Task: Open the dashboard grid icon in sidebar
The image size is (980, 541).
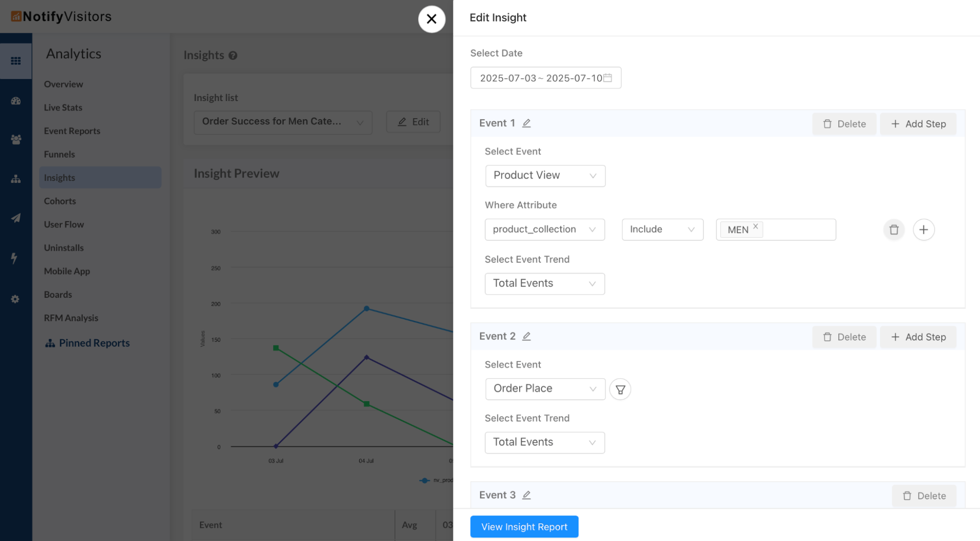Action: coord(16,61)
